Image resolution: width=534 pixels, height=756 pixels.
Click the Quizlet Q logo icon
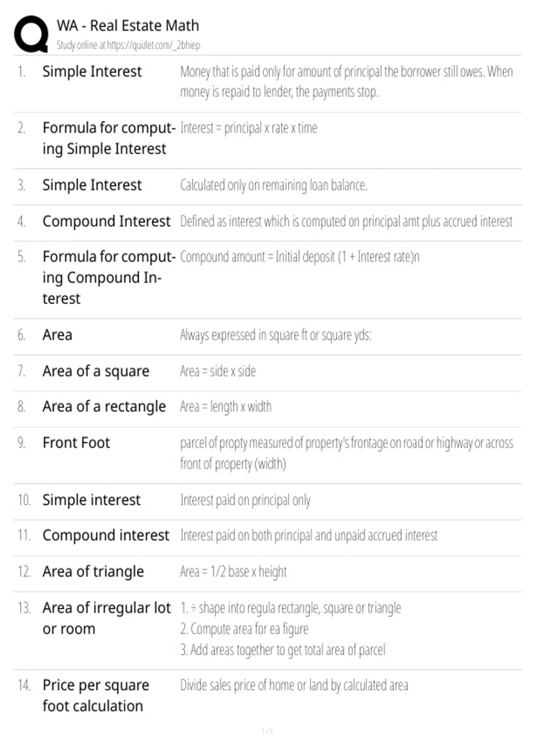coord(32,34)
